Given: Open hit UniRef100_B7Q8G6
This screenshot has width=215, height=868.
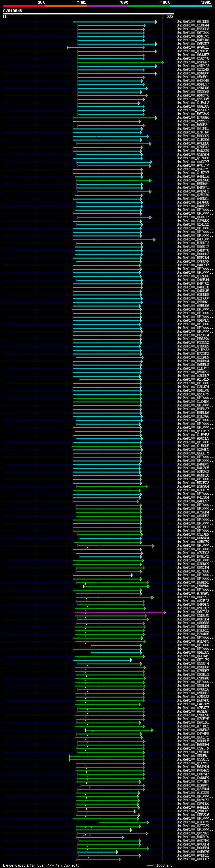Looking at the screenshot, I should pyautogui.click(x=193, y=118).
